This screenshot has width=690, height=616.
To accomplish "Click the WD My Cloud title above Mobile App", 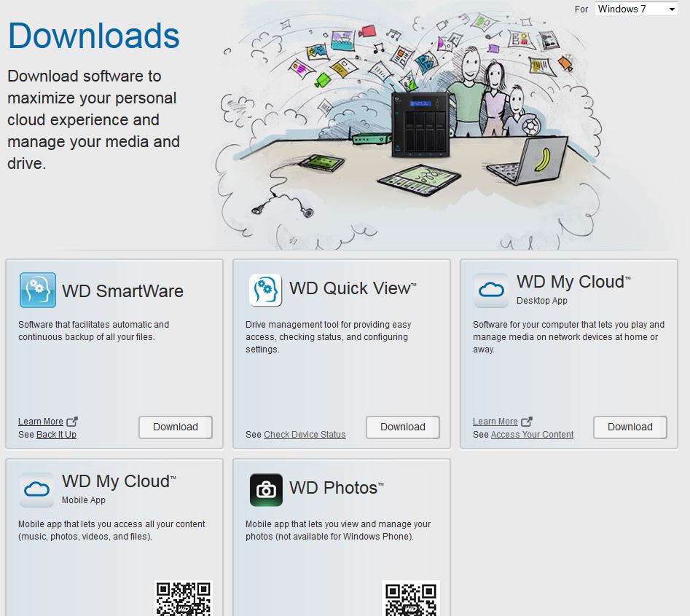I will [x=119, y=481].
